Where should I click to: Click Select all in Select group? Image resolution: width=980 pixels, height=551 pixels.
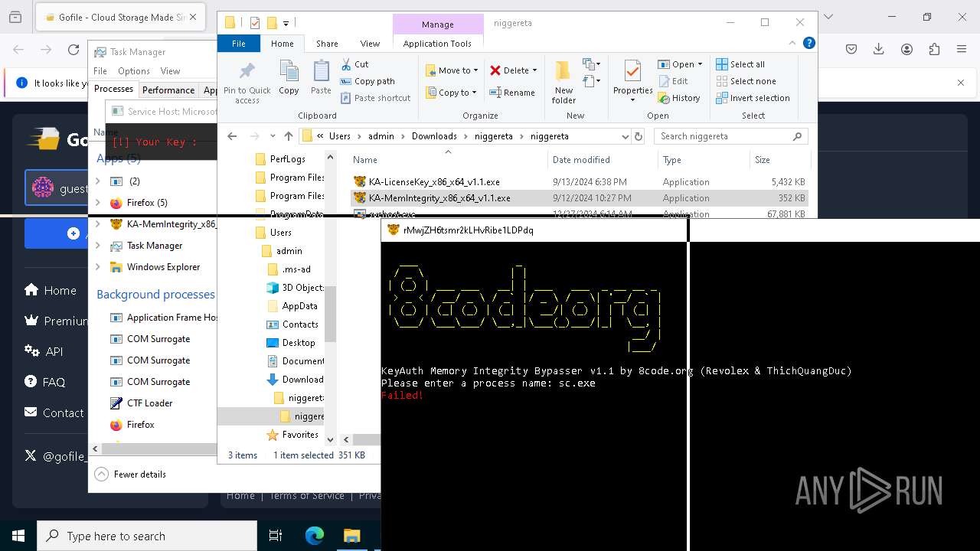tap(740, 64)
